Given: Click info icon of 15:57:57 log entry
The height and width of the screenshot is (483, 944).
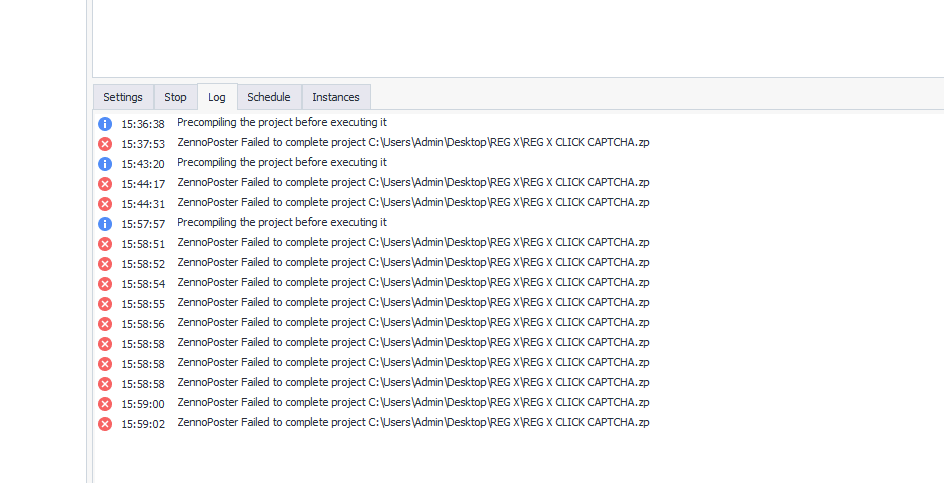Looking at the screenshot, I should pyautogui.click(x=105, y=224).
